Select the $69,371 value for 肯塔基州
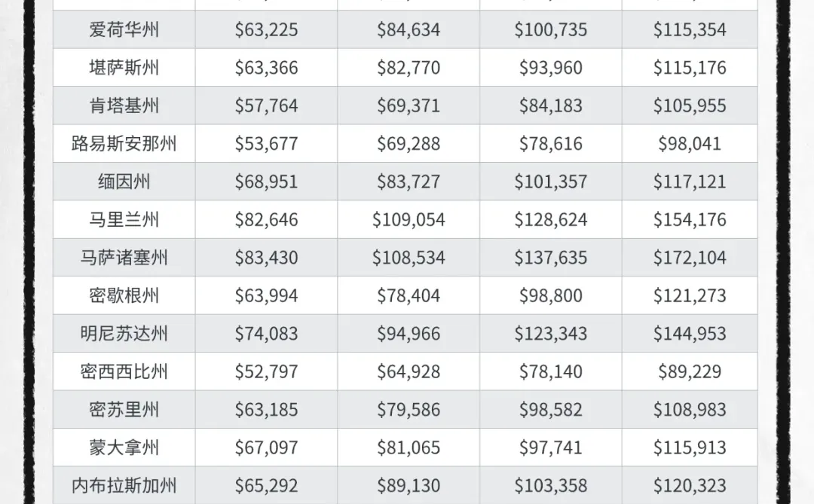Screen dimensions: 814x504 tap(409, 105)
